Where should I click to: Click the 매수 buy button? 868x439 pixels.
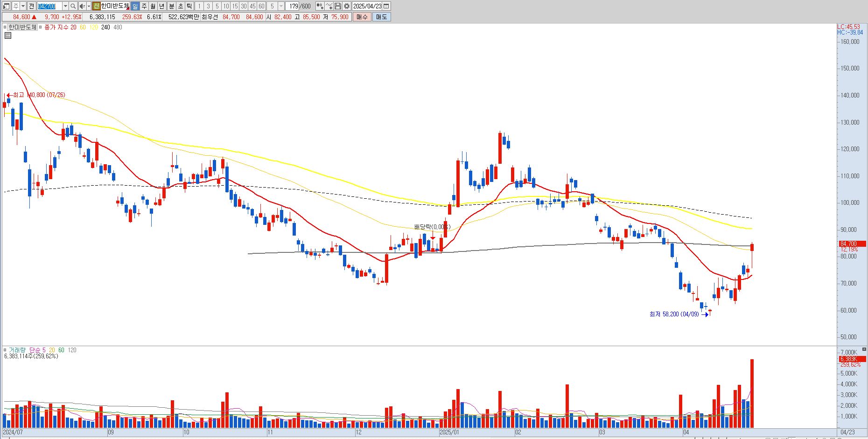[x=362, y=17]
